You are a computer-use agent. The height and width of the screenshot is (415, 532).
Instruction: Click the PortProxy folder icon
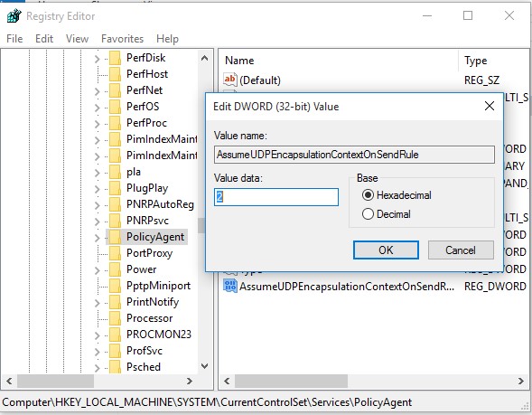pos(115,253)
